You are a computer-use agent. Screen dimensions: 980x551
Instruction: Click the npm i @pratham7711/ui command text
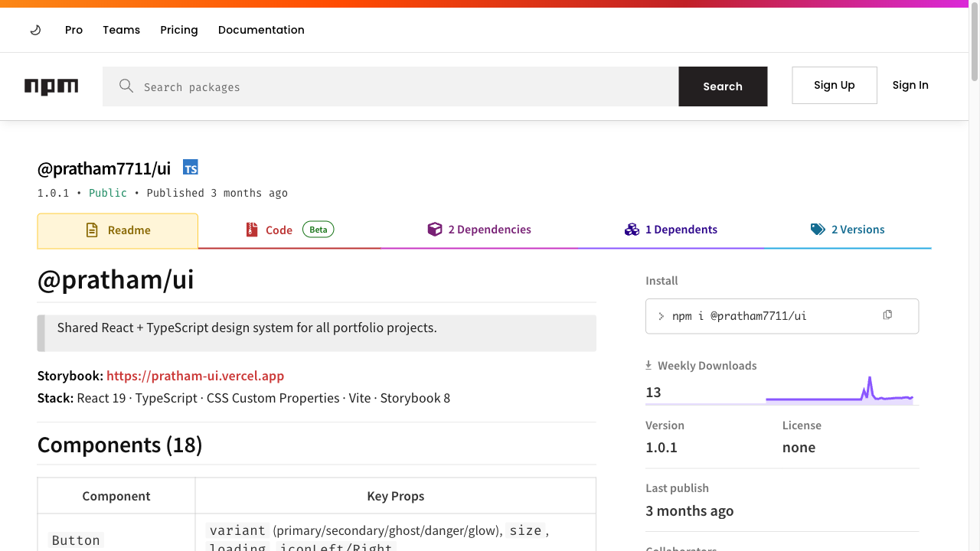click(740, 316)
